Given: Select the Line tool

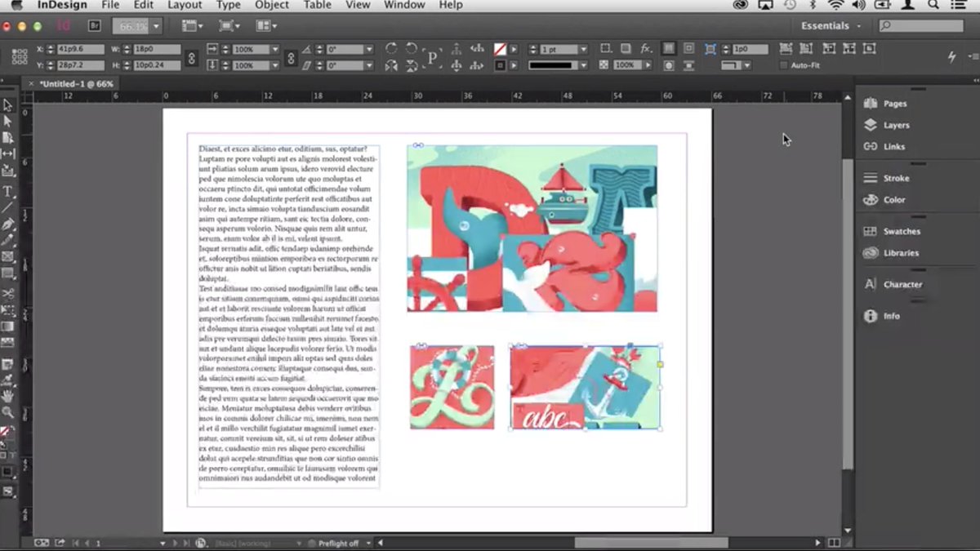Looking at the screenshot, I should coord(8,207).
